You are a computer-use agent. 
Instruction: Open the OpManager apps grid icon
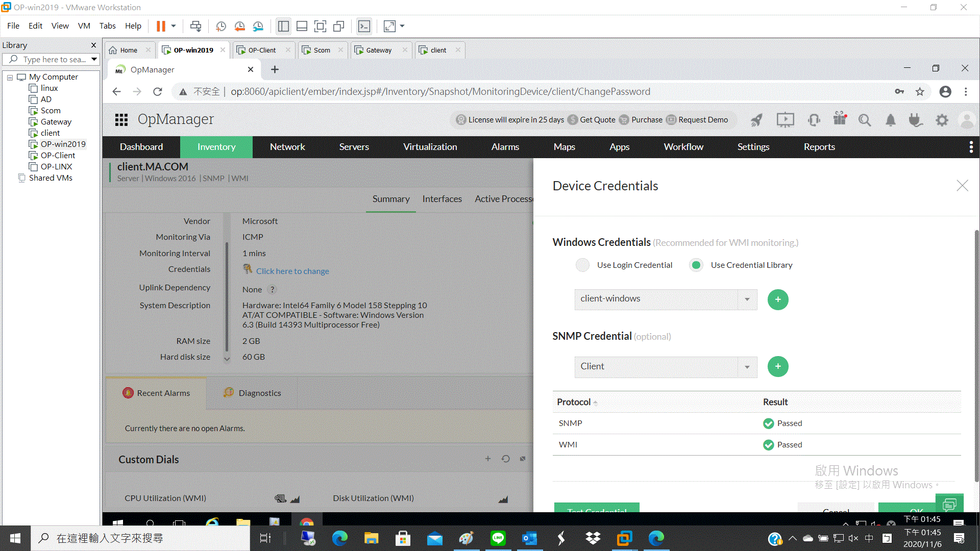pos(121,120)
